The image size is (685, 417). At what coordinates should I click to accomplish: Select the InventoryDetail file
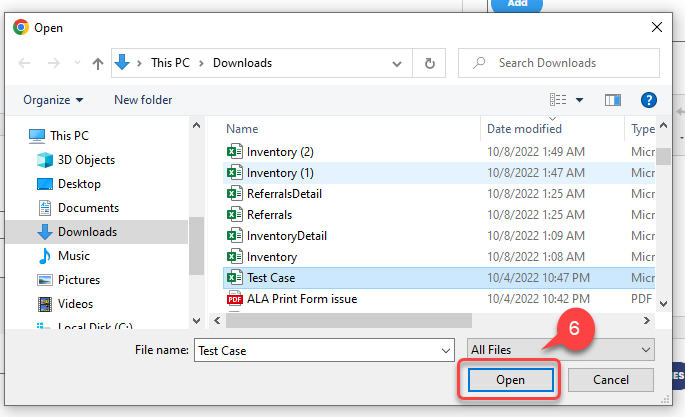[439, 236]
